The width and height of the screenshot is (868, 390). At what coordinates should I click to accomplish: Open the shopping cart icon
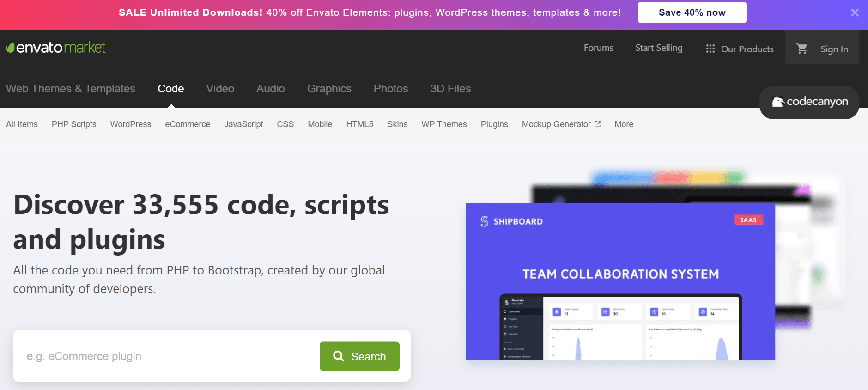click(802, 49)
